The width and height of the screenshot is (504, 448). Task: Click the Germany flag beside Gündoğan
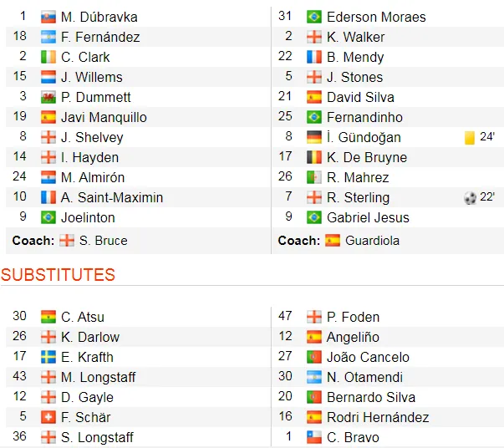[314, 138]
